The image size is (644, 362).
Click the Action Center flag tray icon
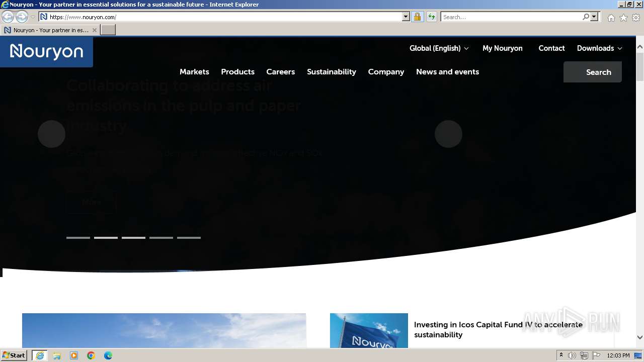pyautogui.click(x=596, y=355)
